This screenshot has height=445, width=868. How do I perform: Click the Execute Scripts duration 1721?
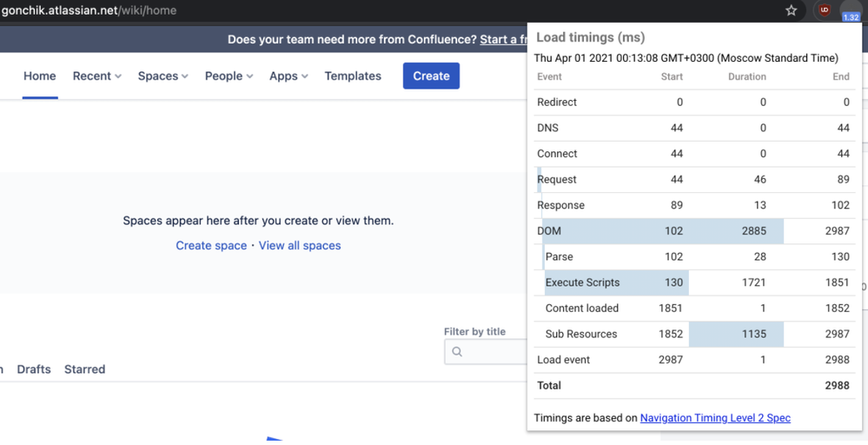pos(754,282)
